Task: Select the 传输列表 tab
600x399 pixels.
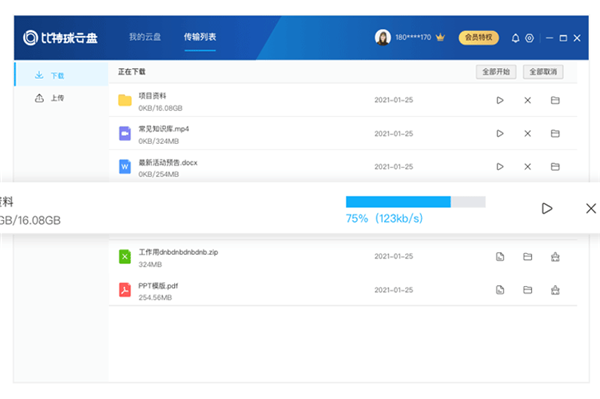Action: point(200,37)
